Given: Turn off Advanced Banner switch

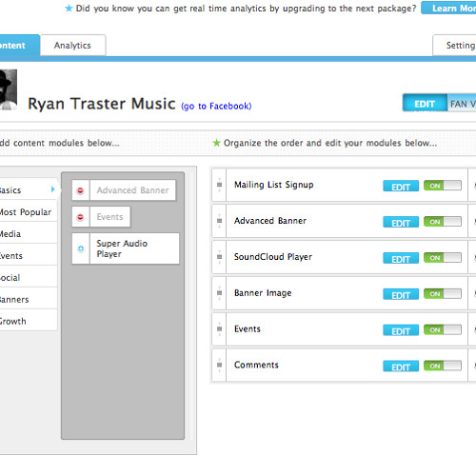Looking at the screenshot, I should click(443, 222).
